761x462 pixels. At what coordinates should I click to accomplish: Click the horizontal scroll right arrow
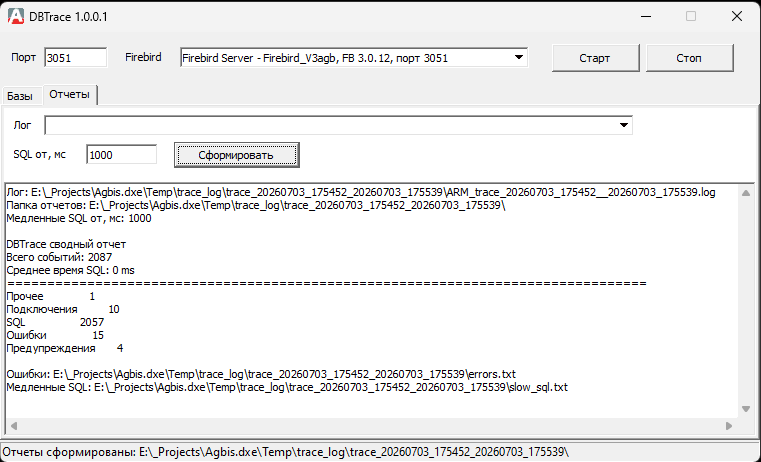point(729,426)
